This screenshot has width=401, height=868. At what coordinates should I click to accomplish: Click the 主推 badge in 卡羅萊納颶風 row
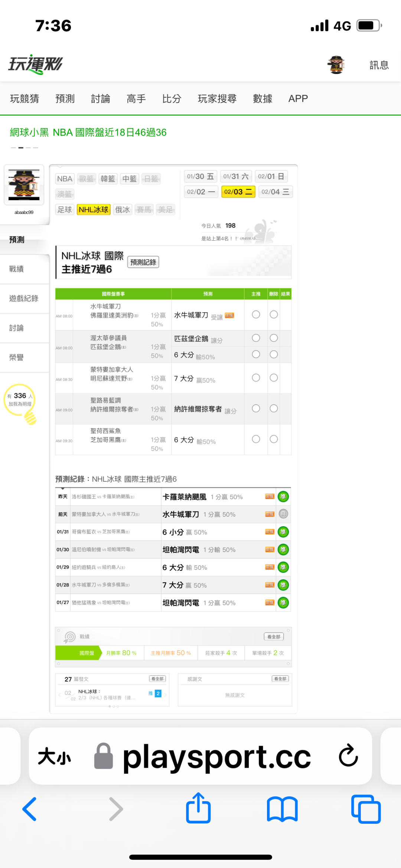point(270,497)
